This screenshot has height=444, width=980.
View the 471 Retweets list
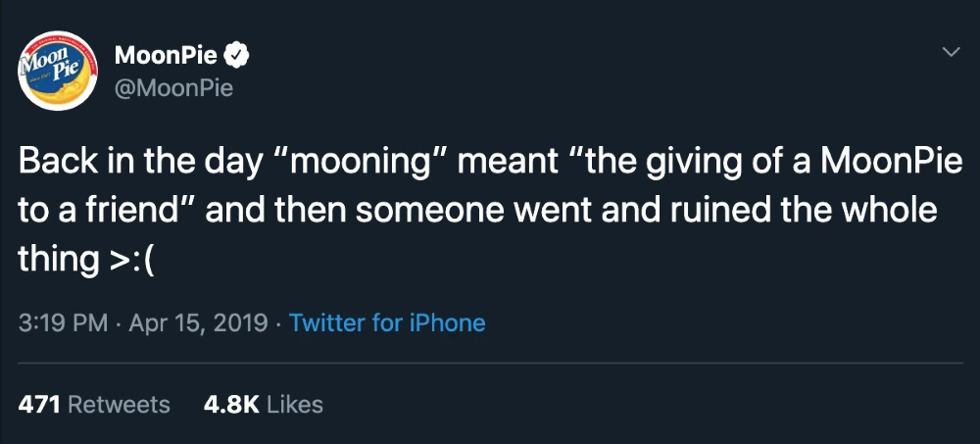(x=94, y=405)
